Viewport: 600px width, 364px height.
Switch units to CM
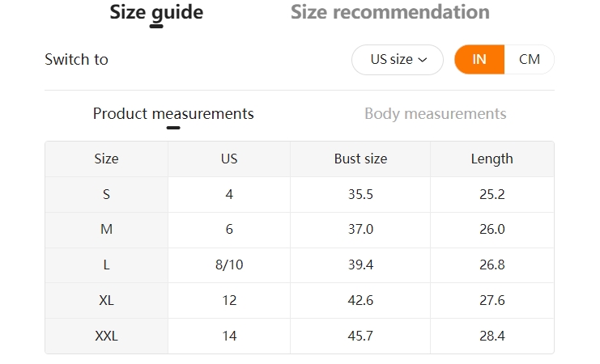point(530,60)
